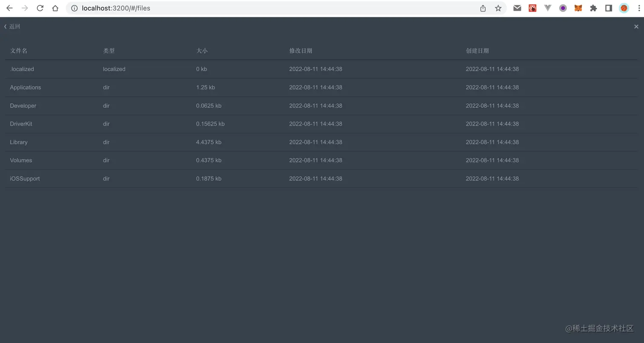Open the Developer folder row
This screenshot has height=343, width=644.
pyautogui.click(x=321, y=106)
